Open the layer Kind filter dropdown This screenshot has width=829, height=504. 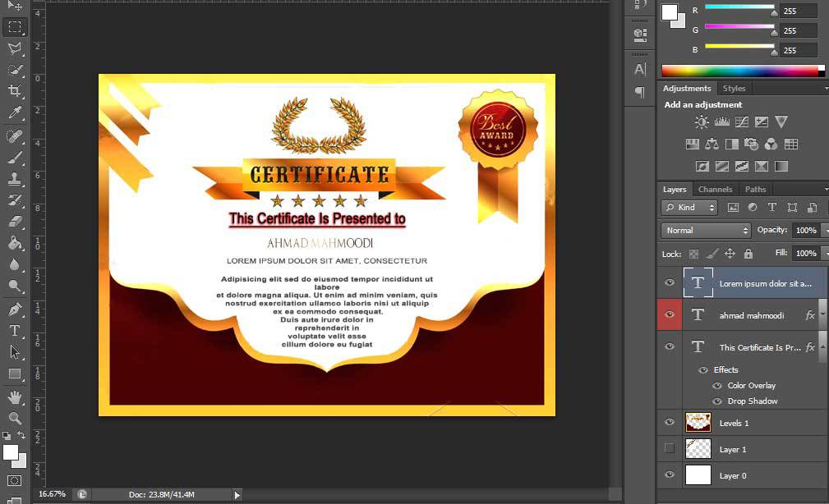pos(690,208)
